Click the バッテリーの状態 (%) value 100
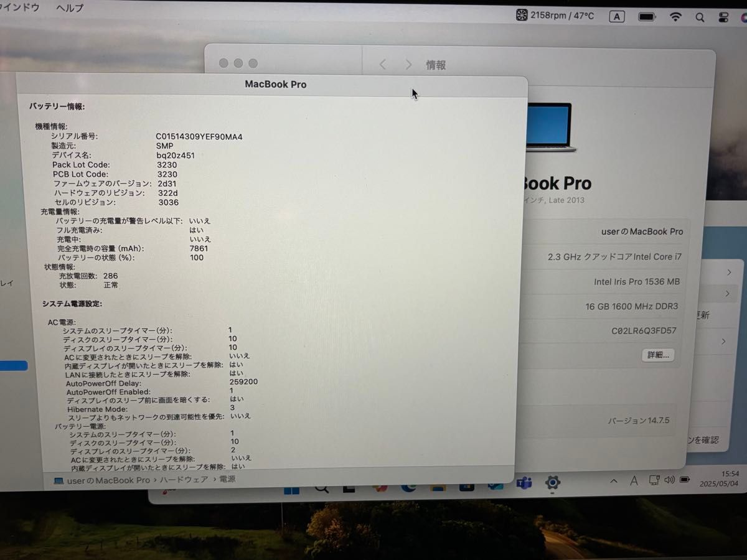This screenshot has height=560, width=747. [197, 258]
